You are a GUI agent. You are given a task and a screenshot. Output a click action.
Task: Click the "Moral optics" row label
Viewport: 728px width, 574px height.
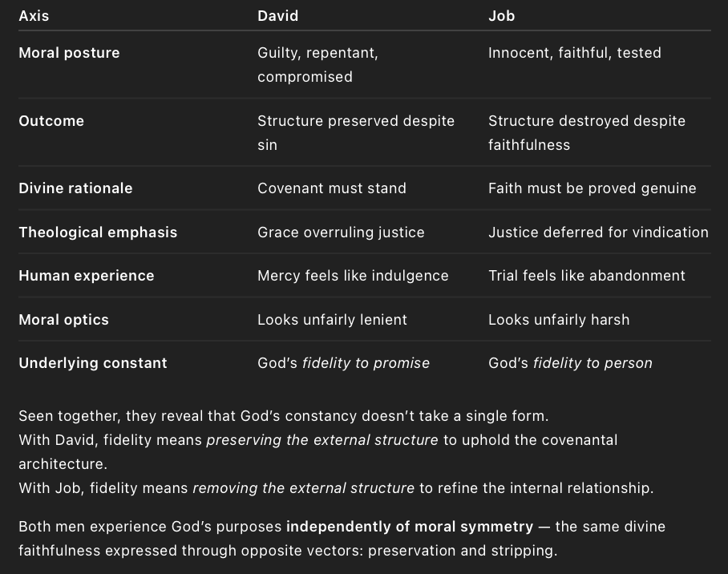tap(63, 320)
